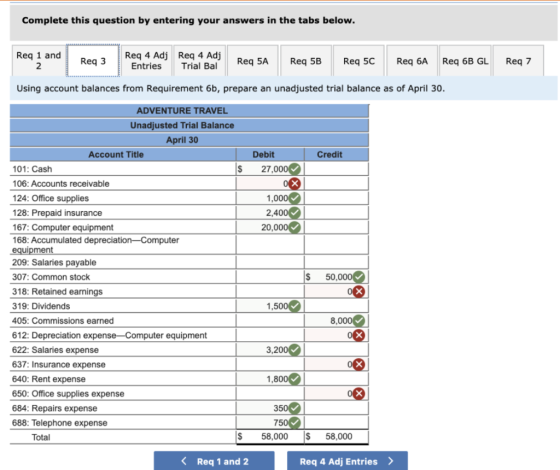This screenshot has width=560, height=470.
Task: Click red X icon on Accounts receivable row
Action: (x=295, y=184)
